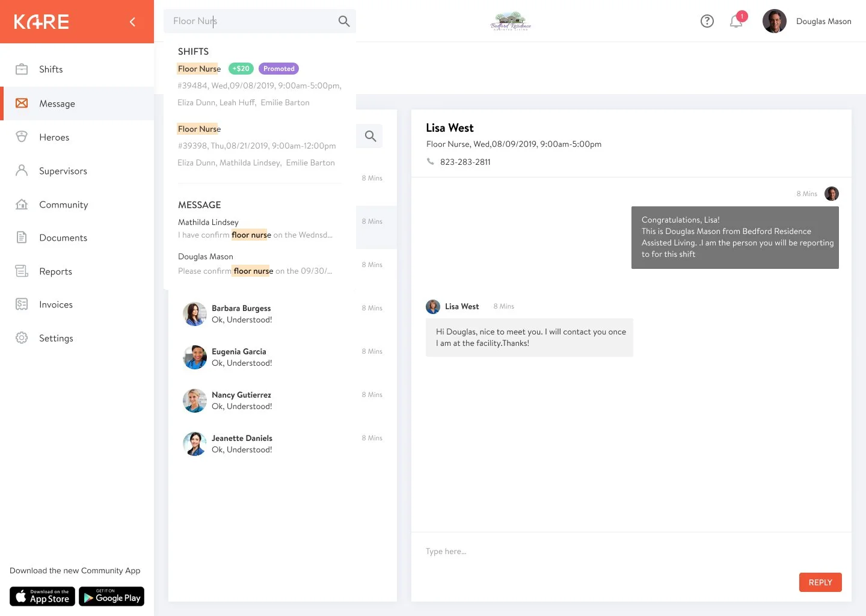The height and width of the screenshot is (616, 866).
Task: Click the help question mark icon
Action: click(x=707, y=21)
